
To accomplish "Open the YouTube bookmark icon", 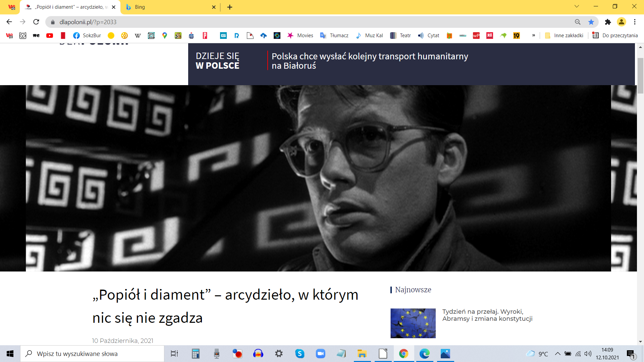I will click(50, 36).
